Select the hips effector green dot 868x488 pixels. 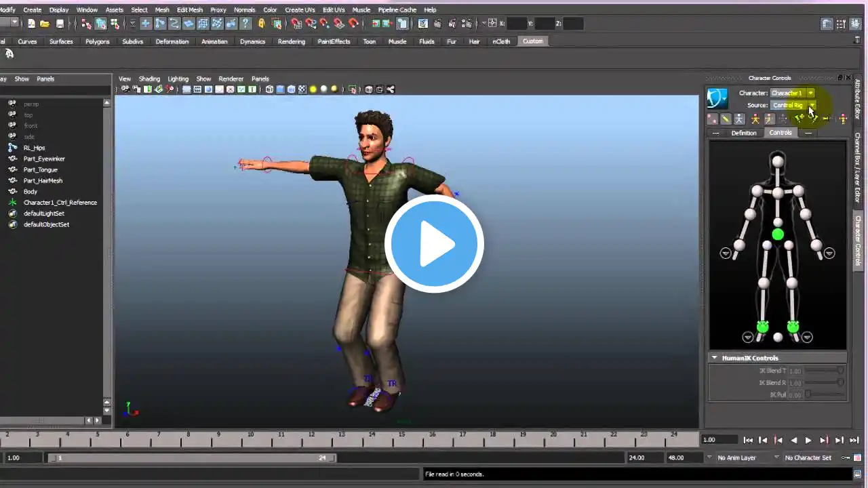coord(778,235)
